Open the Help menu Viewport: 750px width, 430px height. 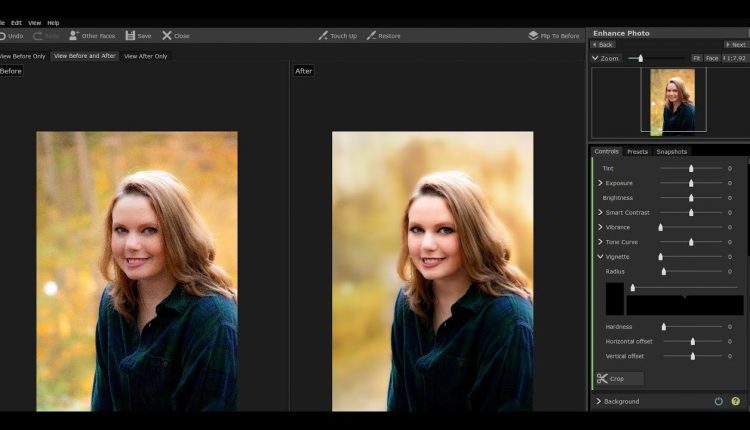pos(53,22)
